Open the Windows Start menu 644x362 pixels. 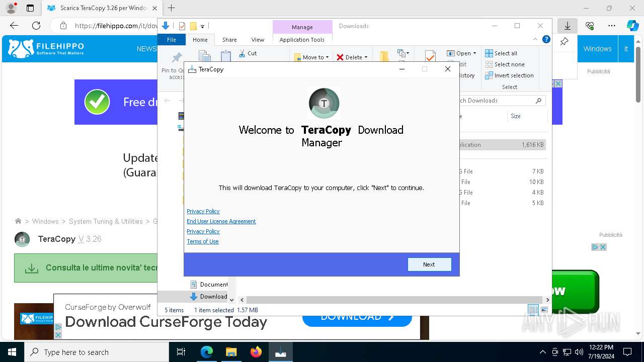point(12,352)
